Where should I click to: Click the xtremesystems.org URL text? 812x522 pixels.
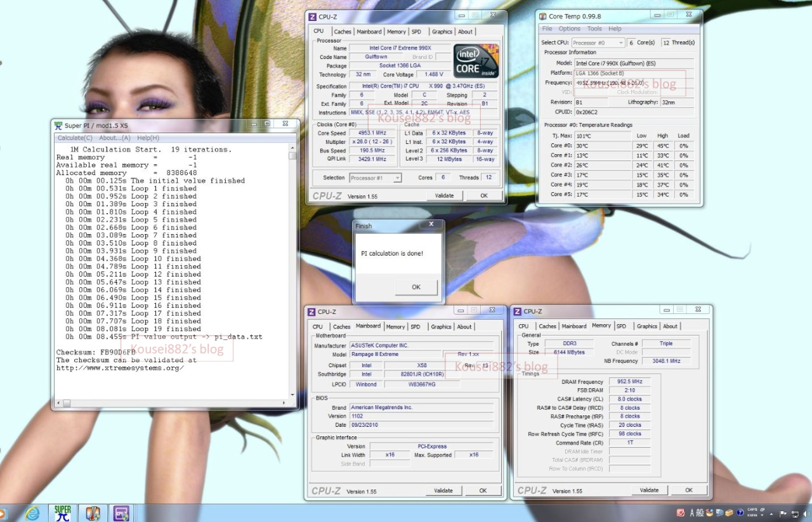[120, 368]
